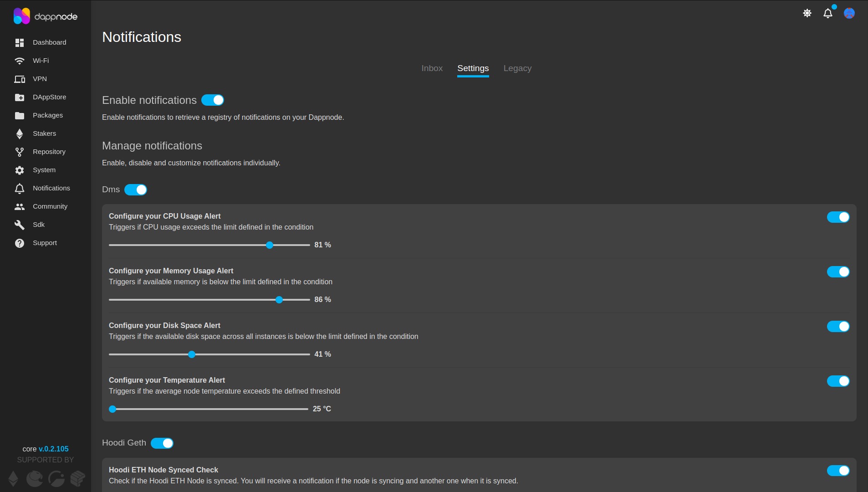This screenshot has height=492, width=868.
Task: Switch to the Inbox tab
Action: pyautogui.click(x=431, y=68)
